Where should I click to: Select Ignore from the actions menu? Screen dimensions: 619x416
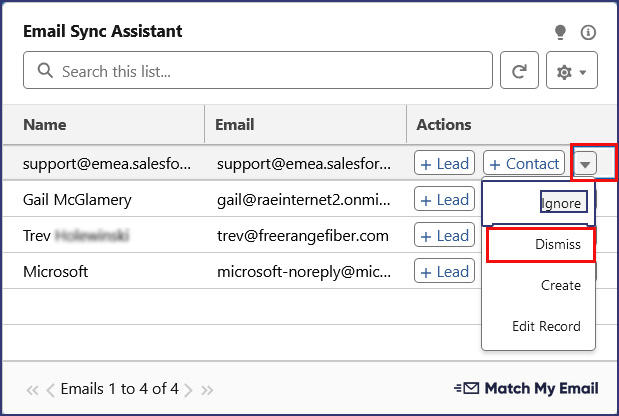pos(560,203)
